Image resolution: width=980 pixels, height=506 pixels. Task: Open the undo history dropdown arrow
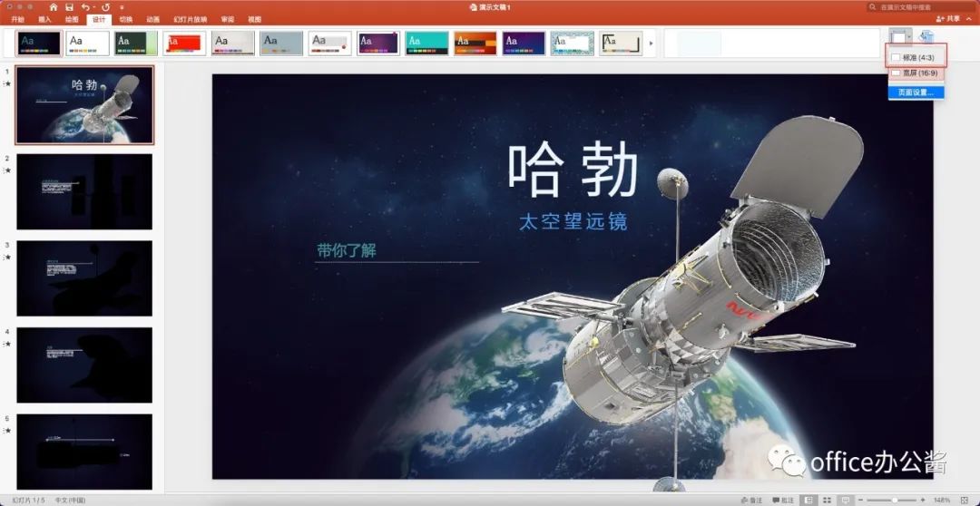tap(93, 7)
